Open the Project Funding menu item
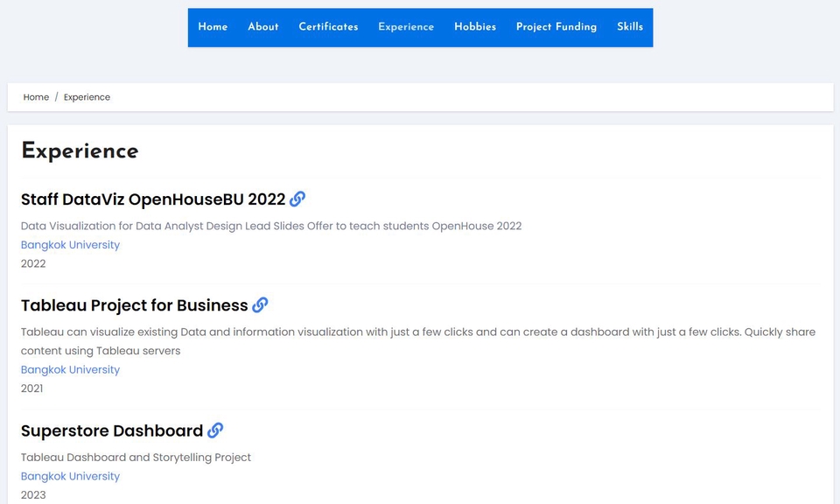This screenshot has height=504, width=840. [556, 27]
